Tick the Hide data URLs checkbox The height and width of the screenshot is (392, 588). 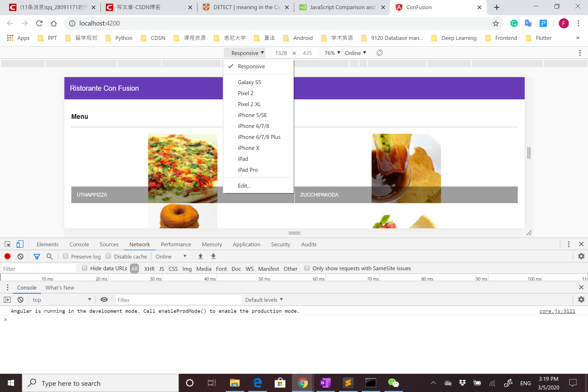[85, 268]
